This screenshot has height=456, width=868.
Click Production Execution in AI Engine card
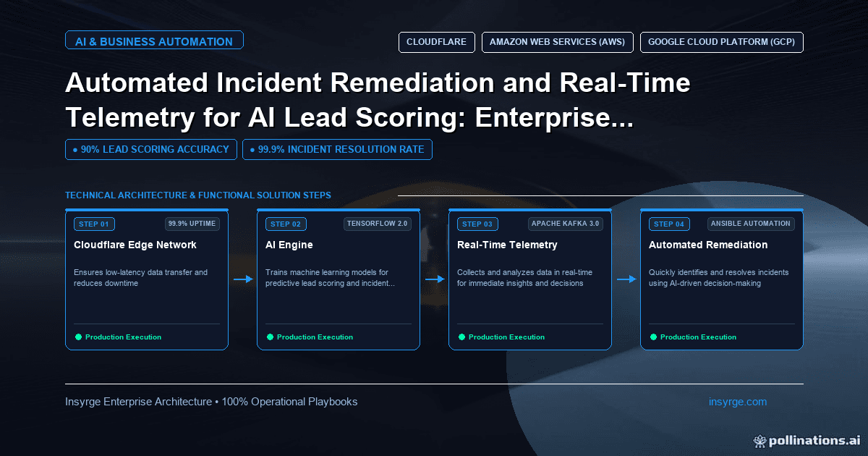[x=315, y=337]
